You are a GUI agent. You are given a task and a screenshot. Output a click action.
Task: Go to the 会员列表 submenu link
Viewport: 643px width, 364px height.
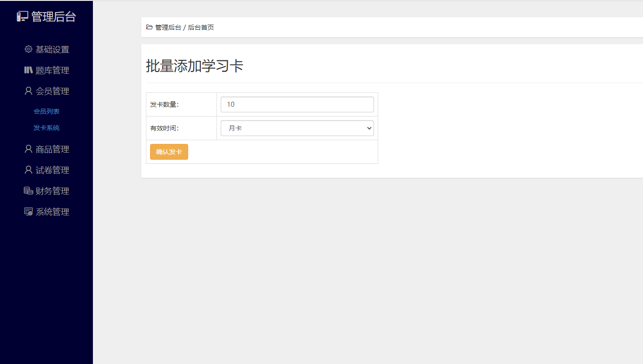pos(46,111)
